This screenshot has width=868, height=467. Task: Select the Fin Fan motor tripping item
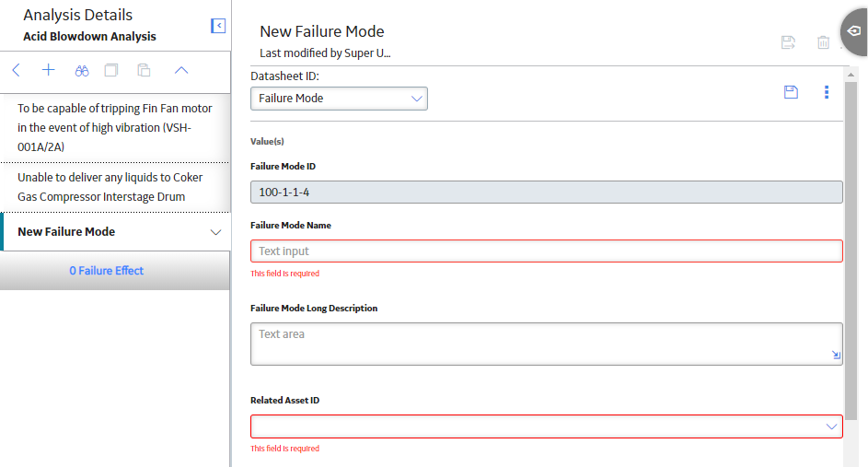pyautogui.click(x=115, y=127)
